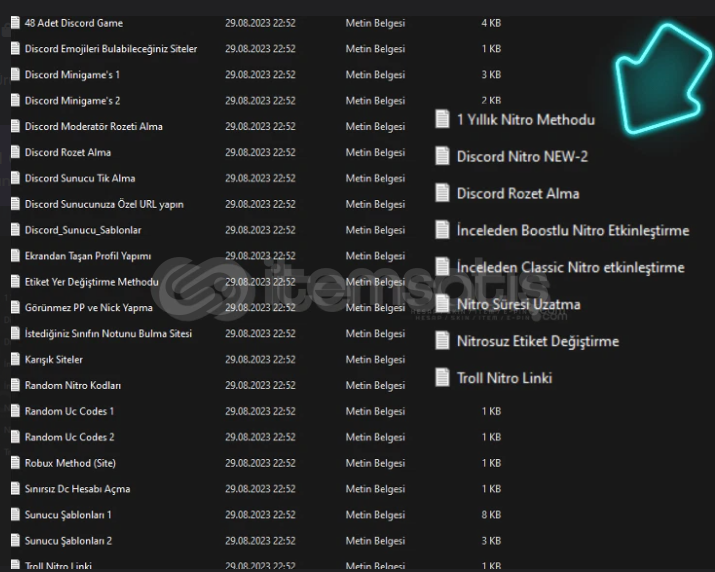Click the file icon of Sunucu Şablonları 2

pyautogui.click(x=15, y=541)
